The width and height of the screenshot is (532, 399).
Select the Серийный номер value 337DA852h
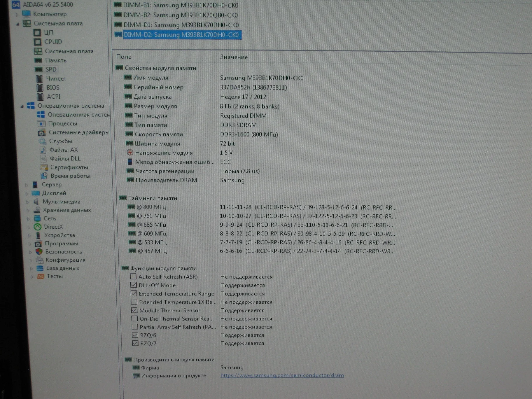(253, 87)
